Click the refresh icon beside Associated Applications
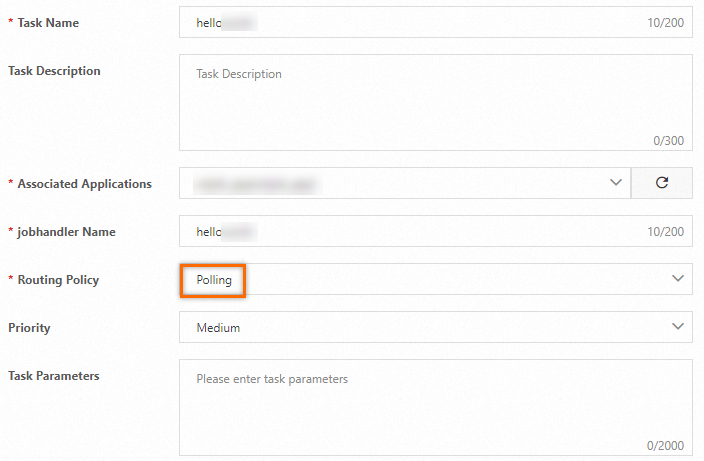The height and width of the screenshot is (461, 704). point(661,183)
